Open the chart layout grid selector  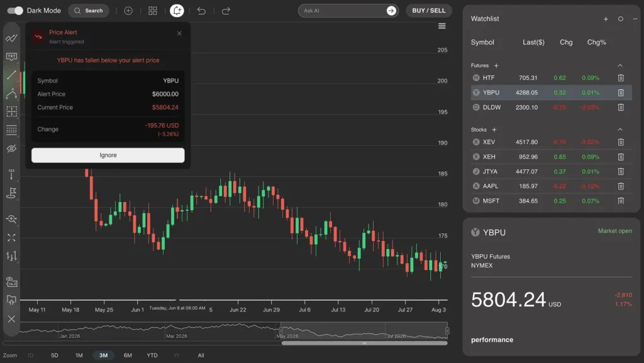152,10
